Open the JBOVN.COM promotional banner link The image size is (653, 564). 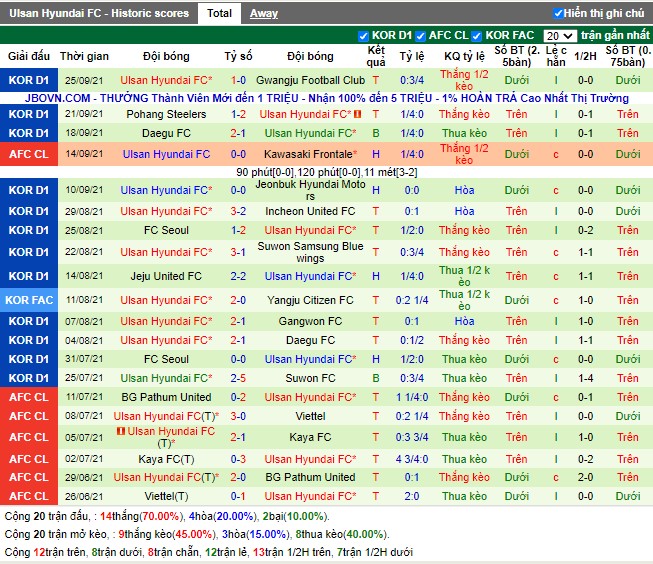[x=326, y=98]
